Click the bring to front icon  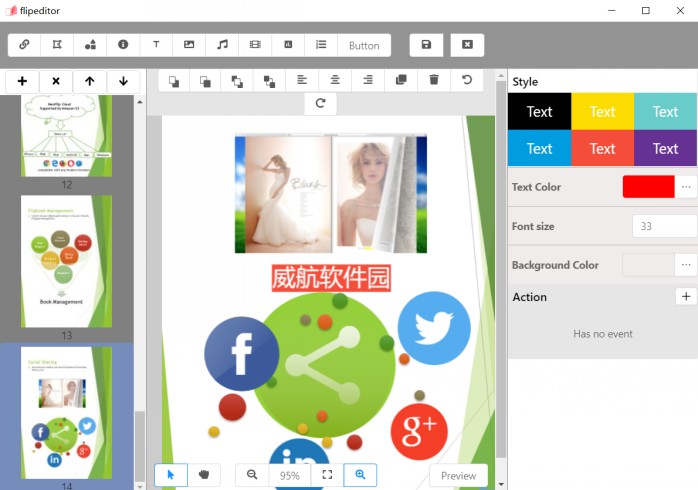click(x=174, y=81)
